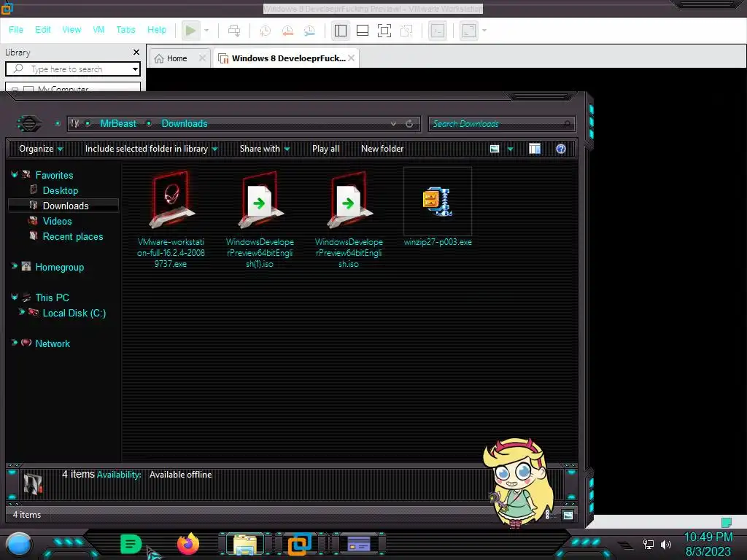Click the revert to snapshot icon

(287, 31)
